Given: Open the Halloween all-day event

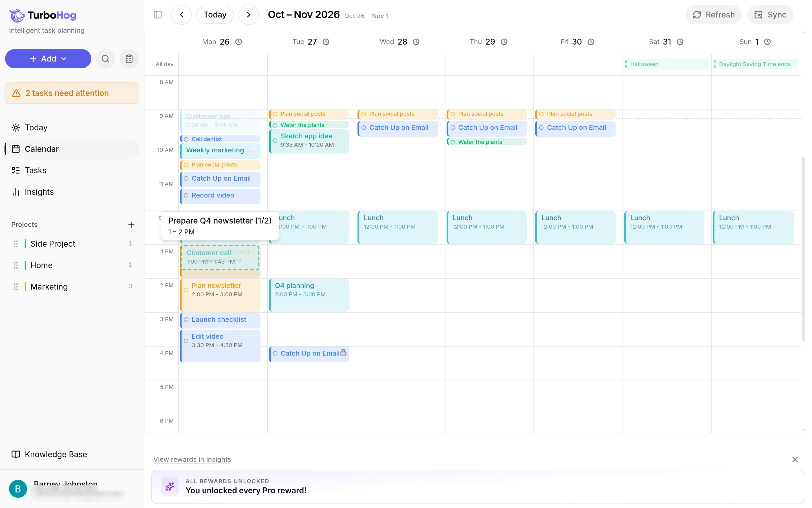Looking at the screenshot, I should pyautogui.click(x=667, y=64).
